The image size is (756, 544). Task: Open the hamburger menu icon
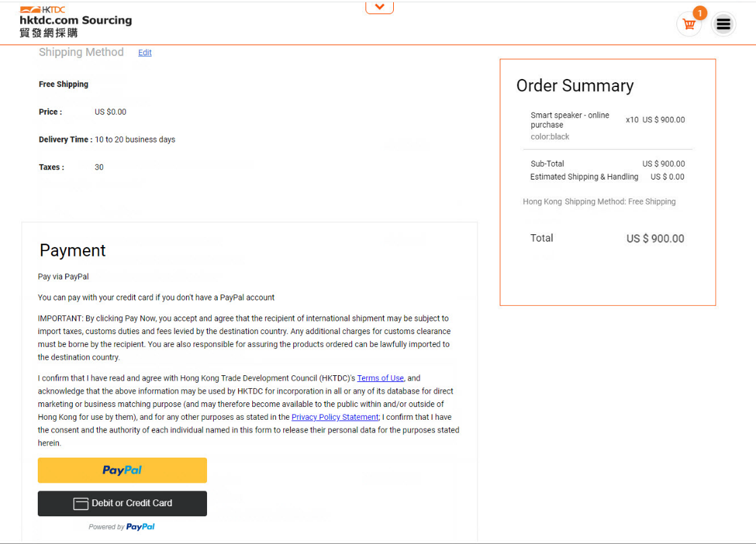click(723, 24)
